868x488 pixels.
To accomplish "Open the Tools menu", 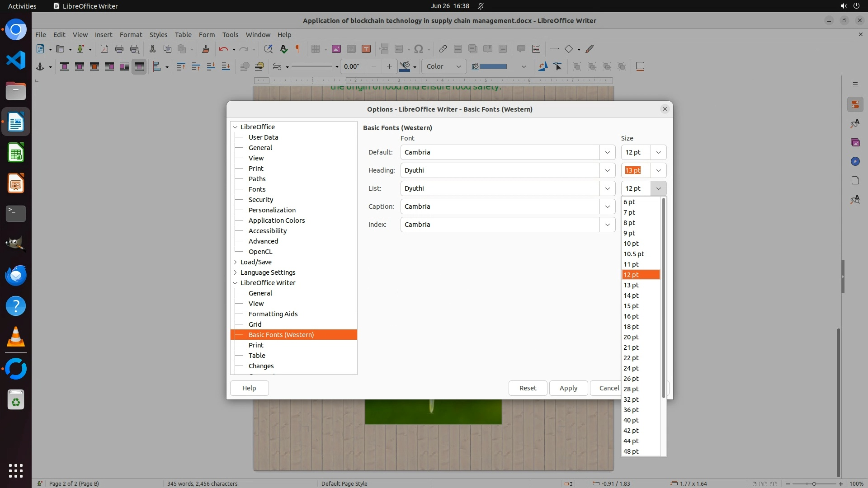I will coord(230,35).
